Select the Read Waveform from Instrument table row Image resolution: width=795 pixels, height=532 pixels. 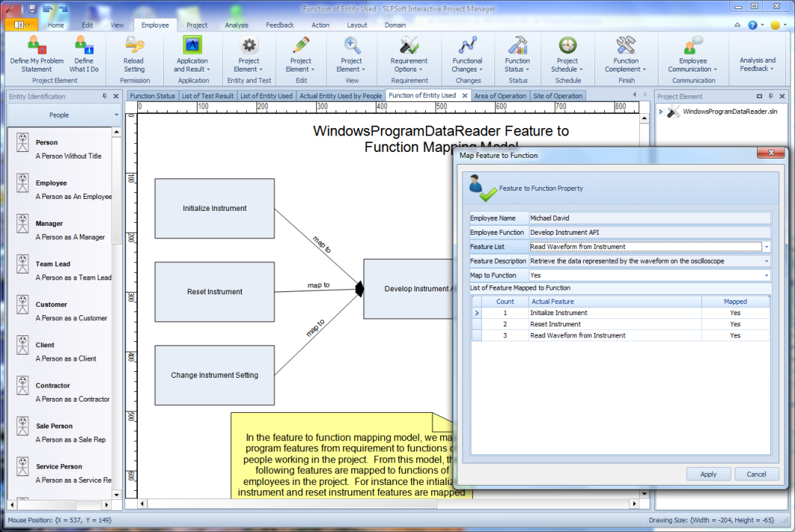click(620, 335)
